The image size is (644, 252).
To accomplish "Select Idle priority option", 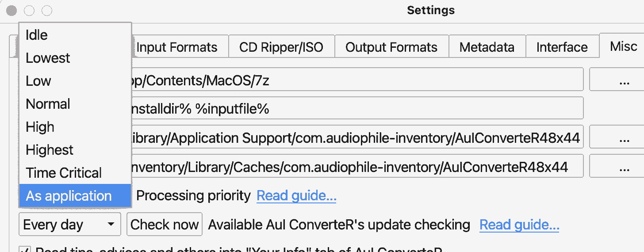I will click(x=75, y=35).
